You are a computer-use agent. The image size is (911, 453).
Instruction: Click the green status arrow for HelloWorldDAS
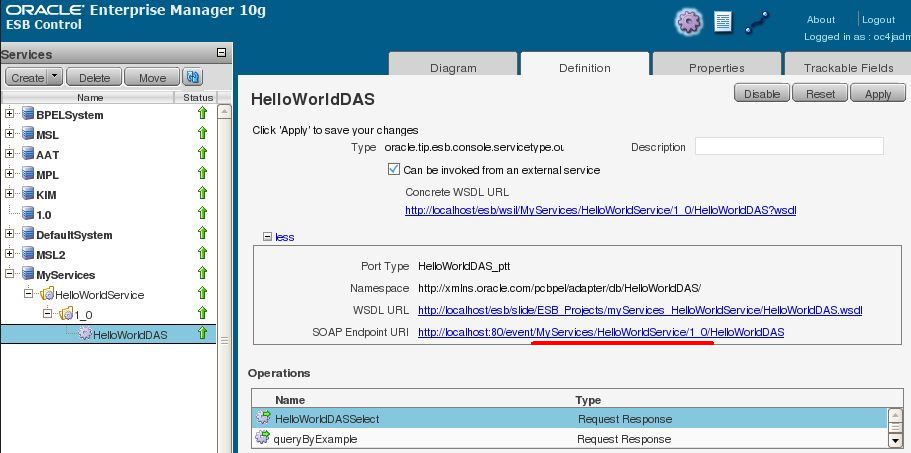tap(202, 333)
